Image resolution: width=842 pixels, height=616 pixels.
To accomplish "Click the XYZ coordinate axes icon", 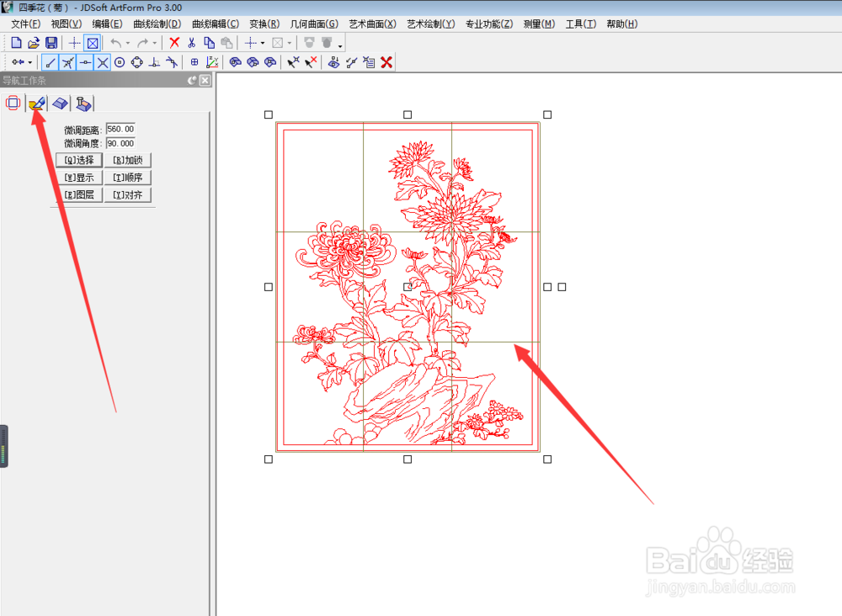I will tap(213, 62).
